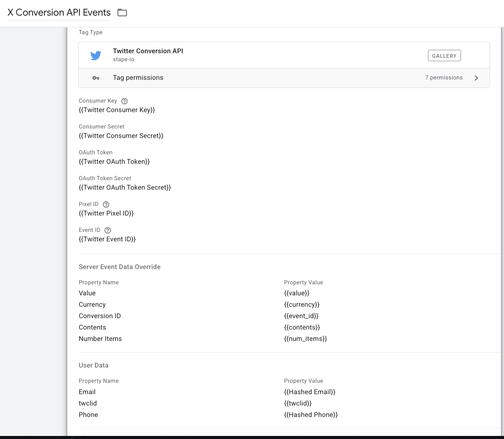Select the {{num_items}} property value
The width and height of the screenshot is (504, 439).
[305, 339]
